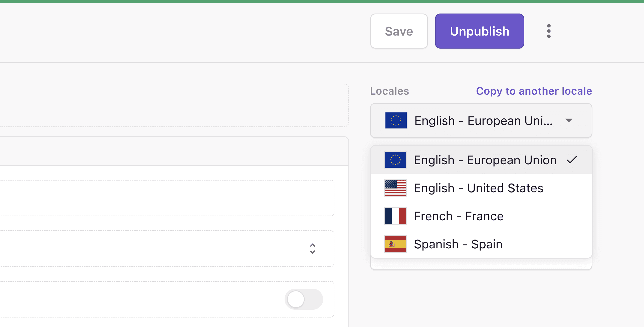Click the caret arrow on the locale selector
The height and width of the screenshot is (327, 644).
click(569, 120)
